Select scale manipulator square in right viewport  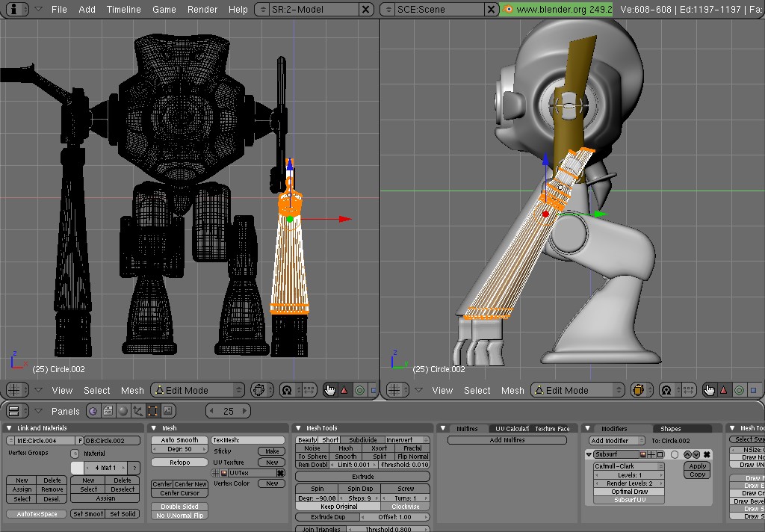tap(754, 390)
